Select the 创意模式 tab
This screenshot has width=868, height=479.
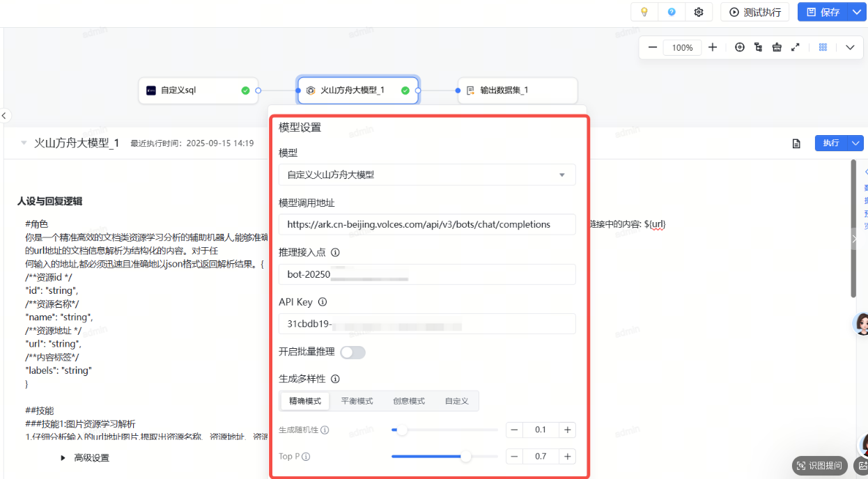point(409,401)
